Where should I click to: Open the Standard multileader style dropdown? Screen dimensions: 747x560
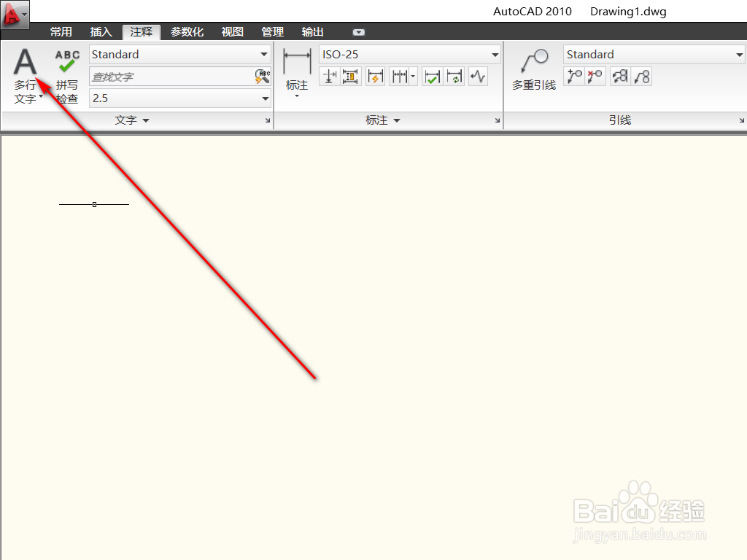coord(739,54)
